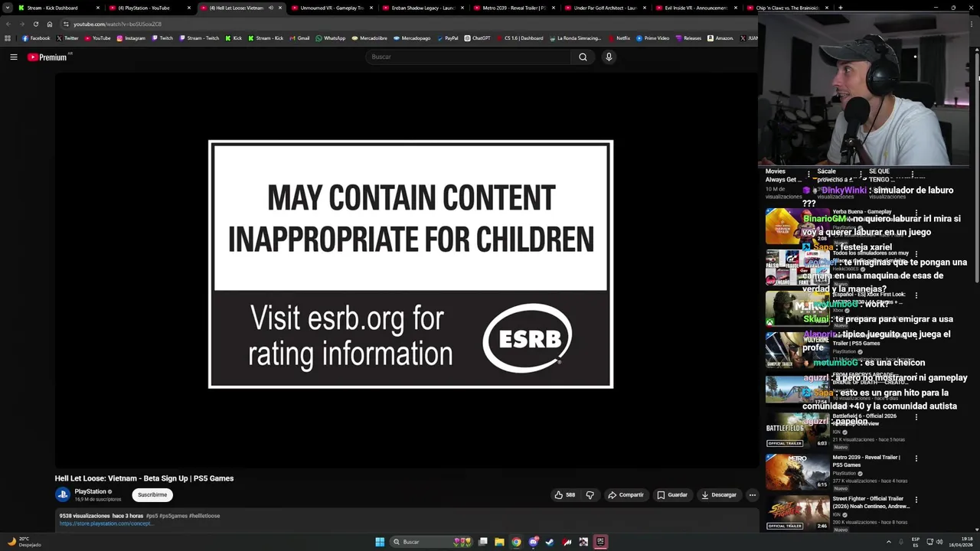Screen dimensions: 980x551
Task: Open the PayPal bookmark
Action: point(447,38)
